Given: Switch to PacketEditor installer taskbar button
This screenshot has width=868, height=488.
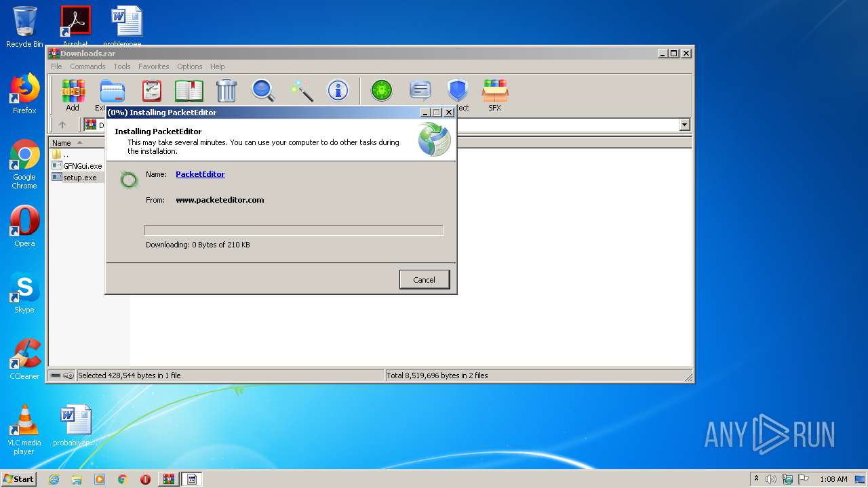Looking at the screenshot, I should tap(192, 479).
